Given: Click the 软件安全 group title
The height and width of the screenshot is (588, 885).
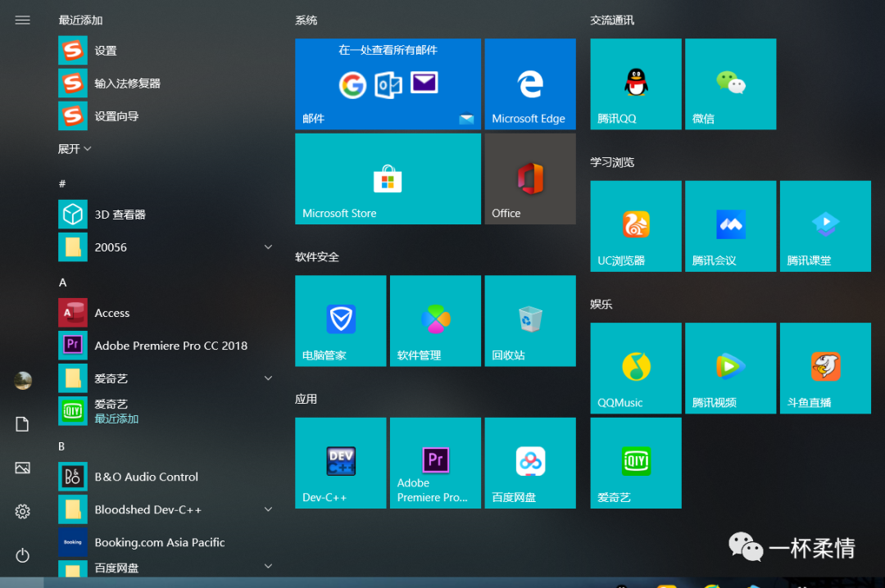Looking at the screenshot, I should (x=316, y=257).
